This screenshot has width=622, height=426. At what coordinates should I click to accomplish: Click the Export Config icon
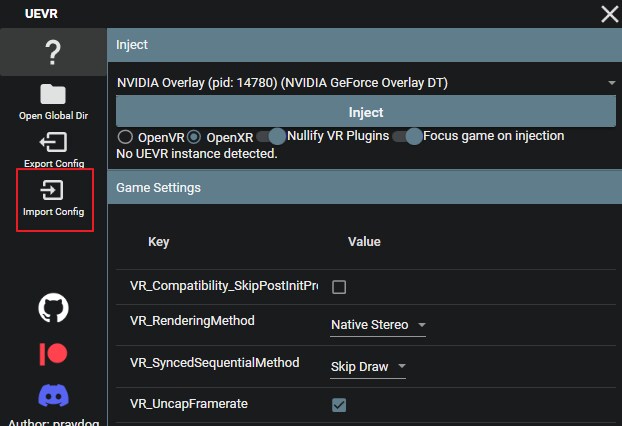point(53,142)
